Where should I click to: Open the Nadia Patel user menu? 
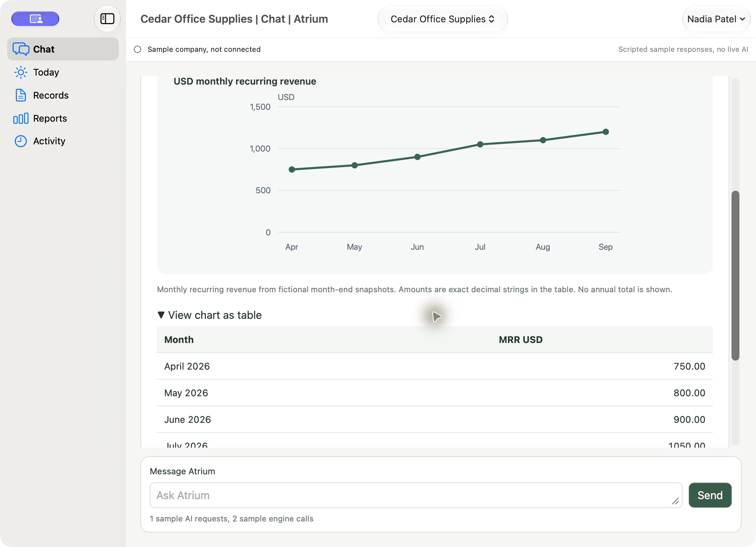(716, 19)
